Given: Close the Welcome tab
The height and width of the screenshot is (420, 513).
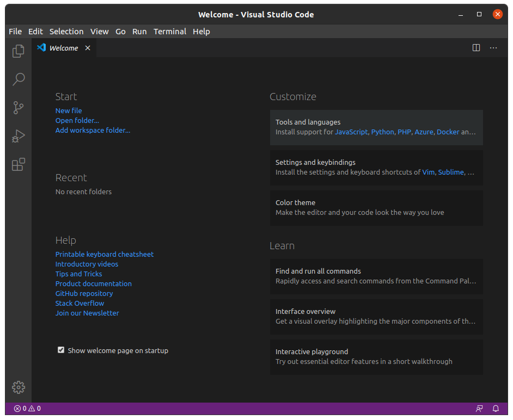Looking at the screenshot, I should (88, 48).
